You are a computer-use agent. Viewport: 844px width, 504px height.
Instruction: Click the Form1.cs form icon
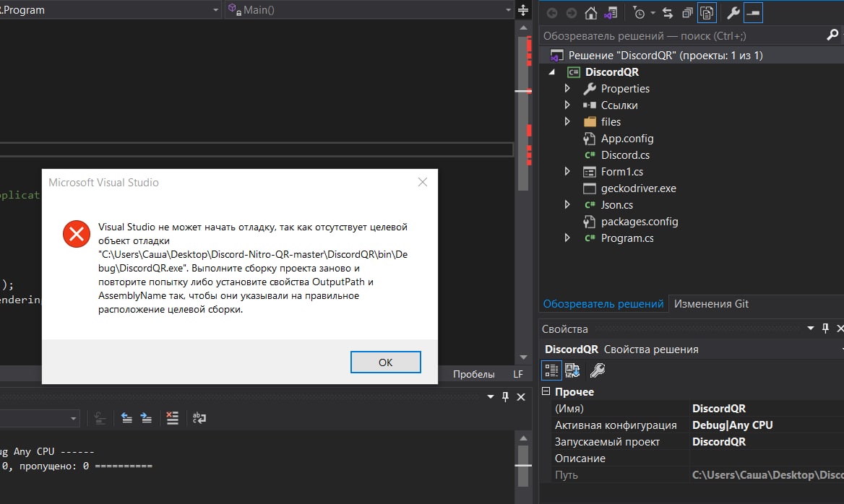pos(590,172)
